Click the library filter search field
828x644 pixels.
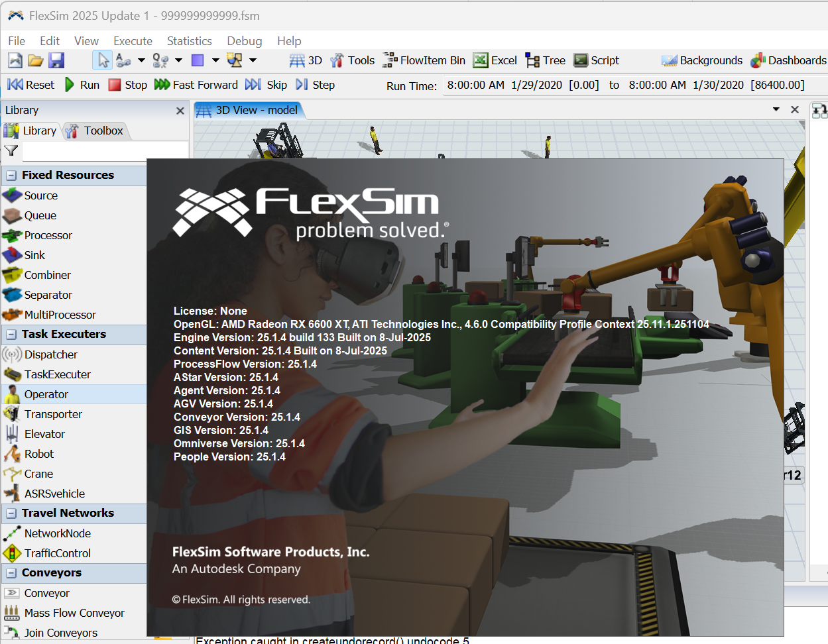point(105,151)
